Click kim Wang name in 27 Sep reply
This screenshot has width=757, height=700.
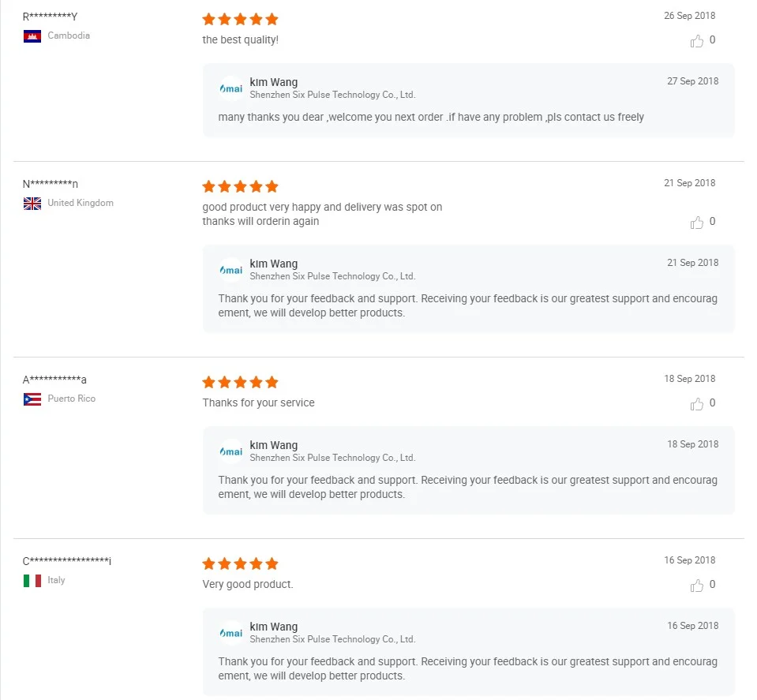point(273,82)
